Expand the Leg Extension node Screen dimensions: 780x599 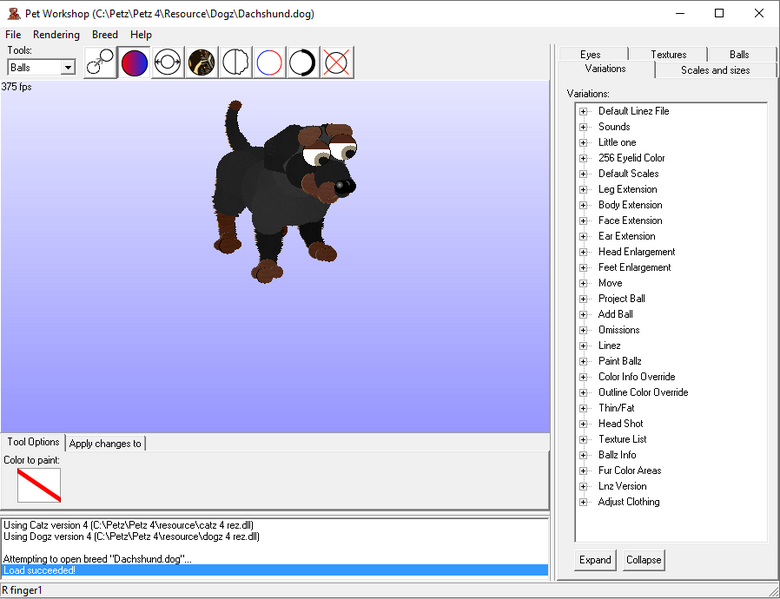(583, 190)
